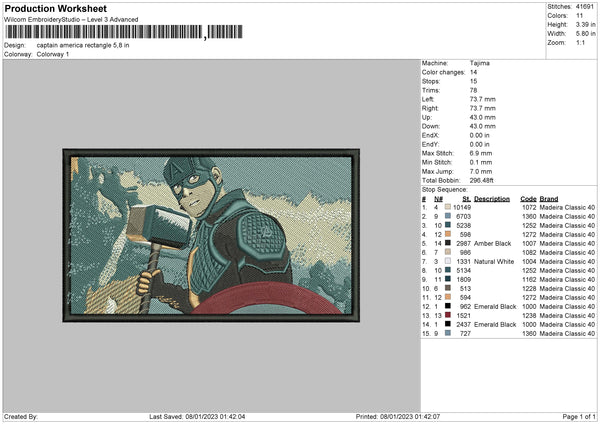This screenshot has width=600, height=424.
Task: Click 'Madeira Classic 40' brand in stop row 15
Action: [x=567, y=333]
